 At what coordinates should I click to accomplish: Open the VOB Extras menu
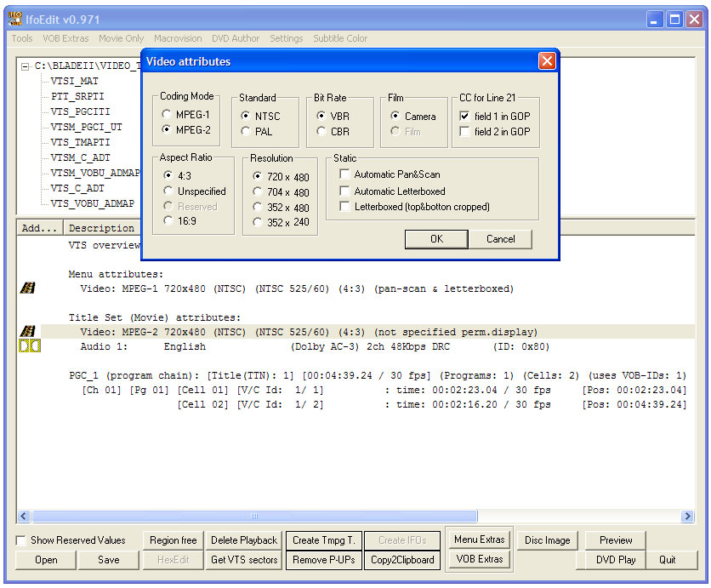coord(65,38)
